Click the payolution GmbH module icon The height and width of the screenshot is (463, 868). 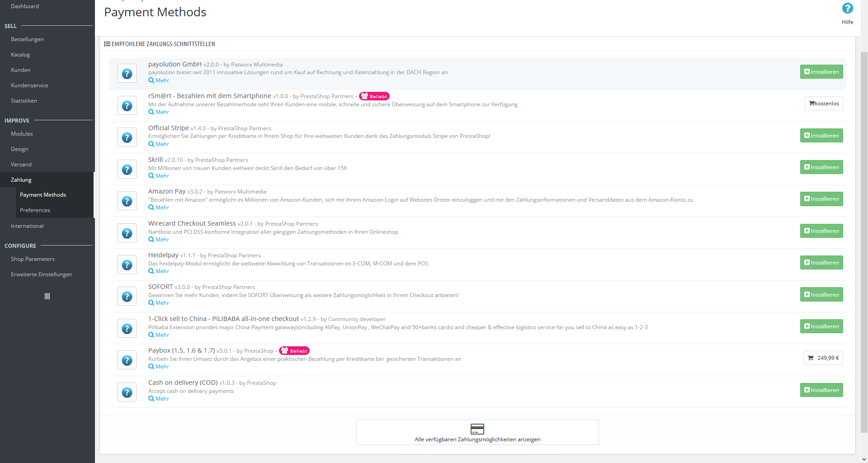click(127, 74)
